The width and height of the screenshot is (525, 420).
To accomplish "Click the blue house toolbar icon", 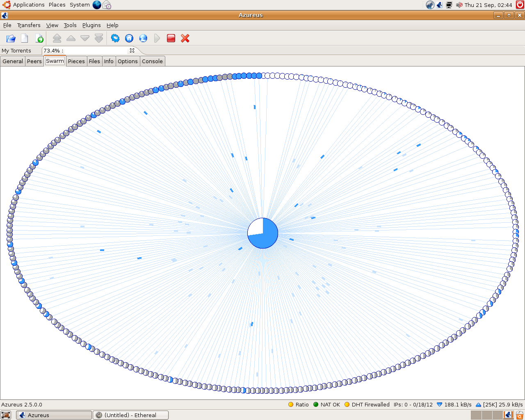I will (x=129, y=39).
